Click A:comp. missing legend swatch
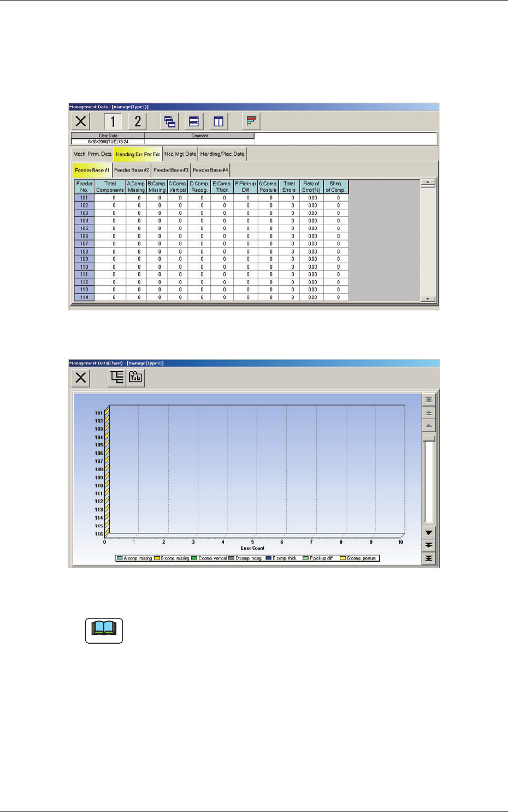508x812 pixels. click(120, 558)
